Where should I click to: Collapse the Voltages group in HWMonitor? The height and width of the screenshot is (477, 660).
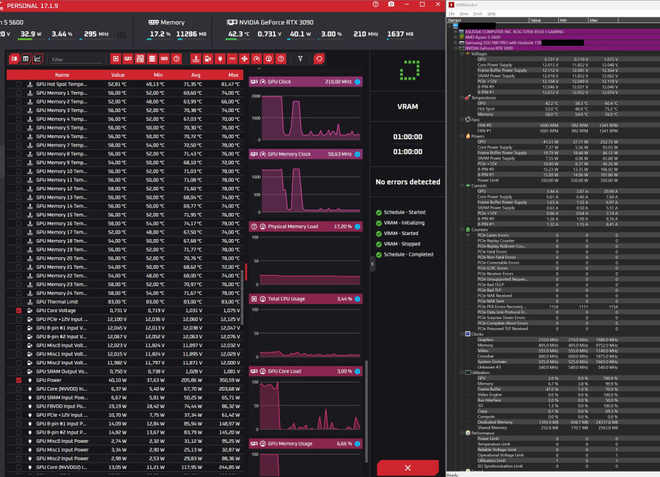462,53
